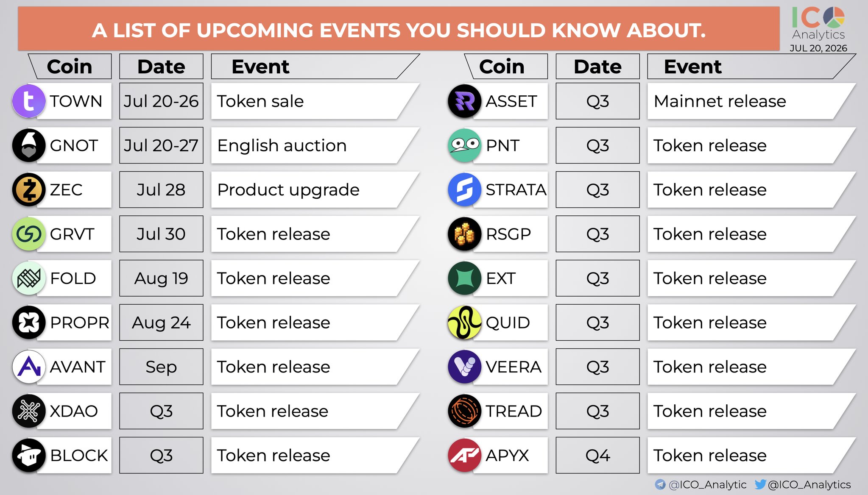
Task: Click the purple TOWN coin logo
Action: [29, 101]
